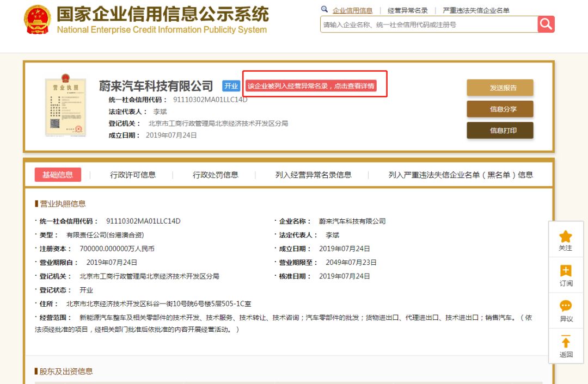Viewport: 588px width, 384px height.
Task: Click the 关注 star icon
Action: pyautogui.click(x=566, y=237)
